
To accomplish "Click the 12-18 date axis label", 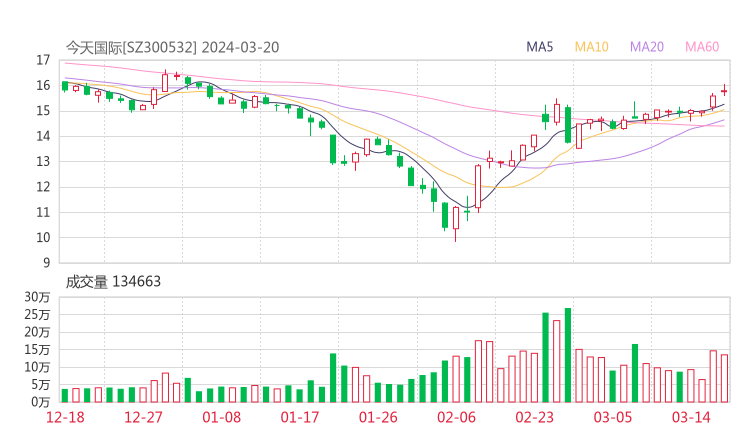I will 65,417.
